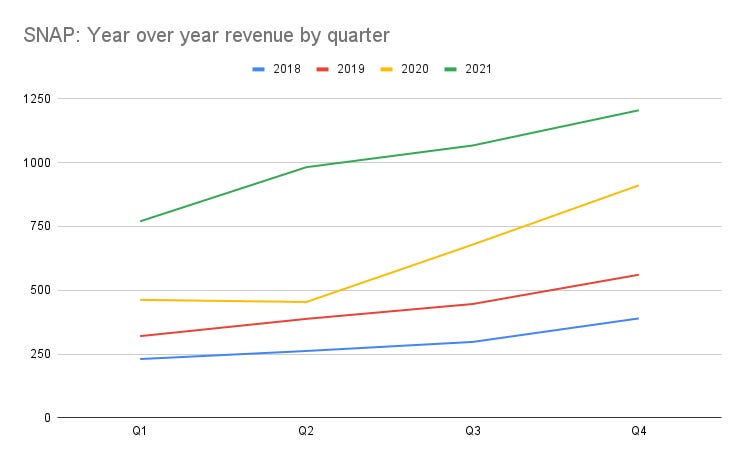745x461 pixels.
Task: Select the red 2019 legend swatch
Action: (322, 69)
